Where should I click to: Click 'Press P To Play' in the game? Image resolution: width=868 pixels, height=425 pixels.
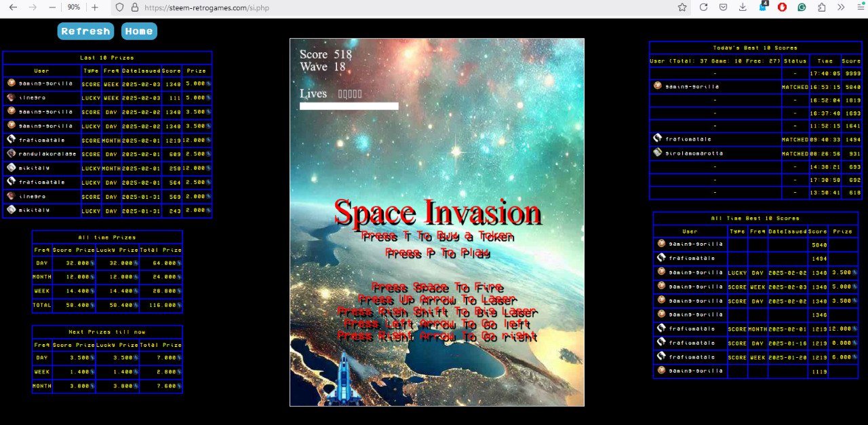point(437,253)
